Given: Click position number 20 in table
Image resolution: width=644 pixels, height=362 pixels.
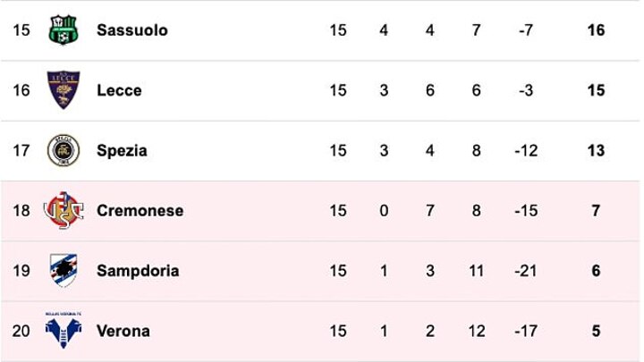Looking at the screenshot, I should 21,332.
